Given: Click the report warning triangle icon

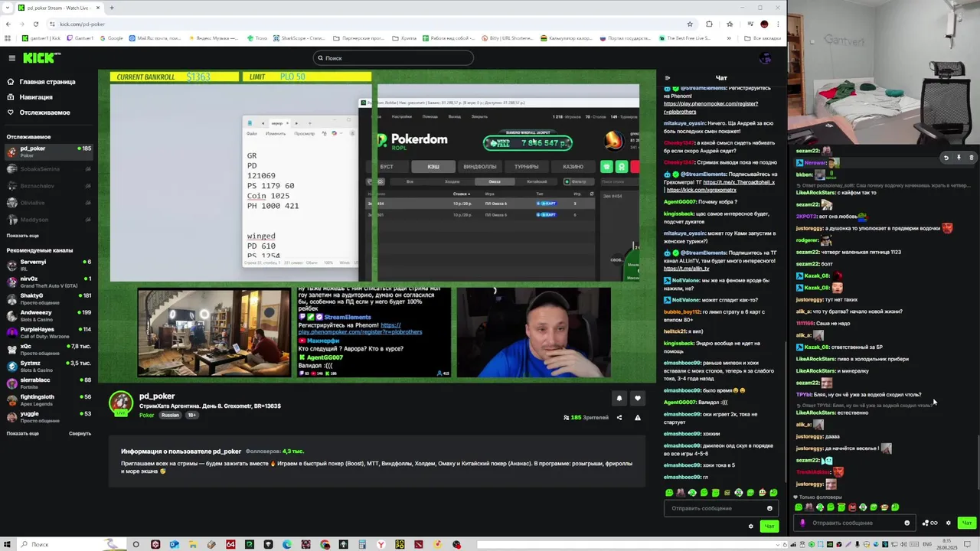Looking at the screenshot, I should point(638,418).
